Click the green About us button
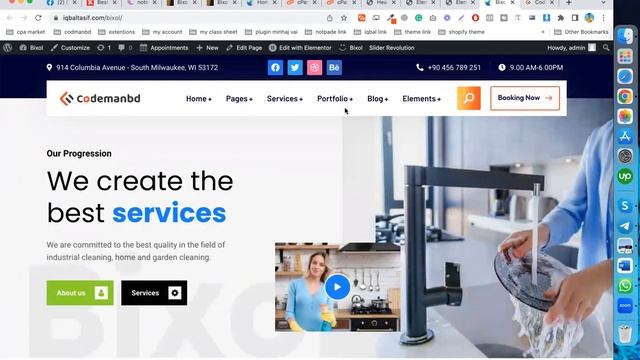The image size is (640, 360). tap(80, 293)
